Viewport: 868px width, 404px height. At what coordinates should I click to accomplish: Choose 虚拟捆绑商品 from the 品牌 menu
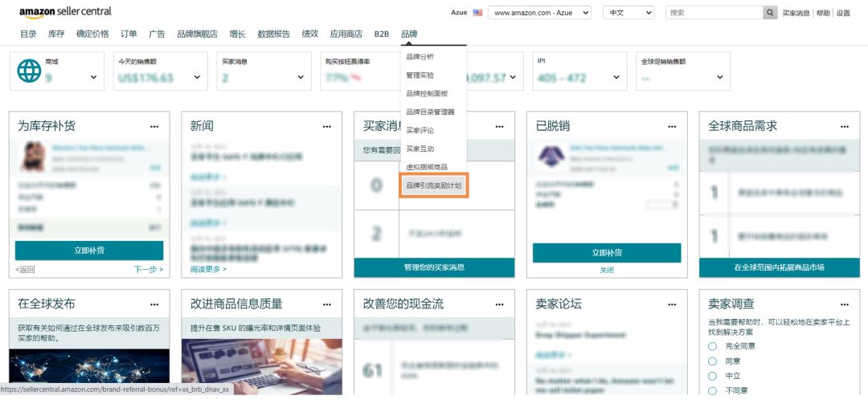tap(427, 167)
